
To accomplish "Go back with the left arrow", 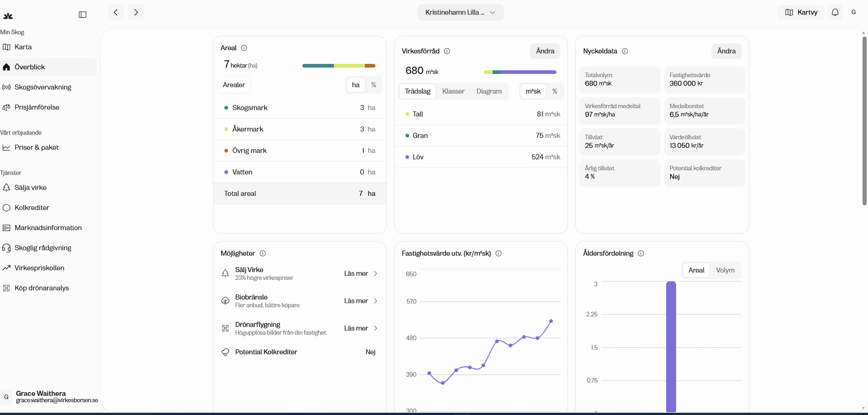I will tap(116, 12).
